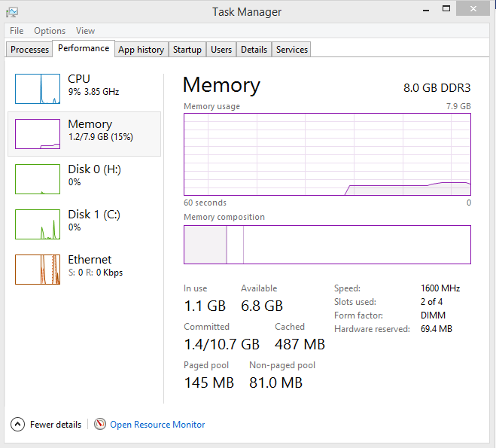
Task: Select the Disk 1 (C:) graph thumbnail
Action: (38, 224)
